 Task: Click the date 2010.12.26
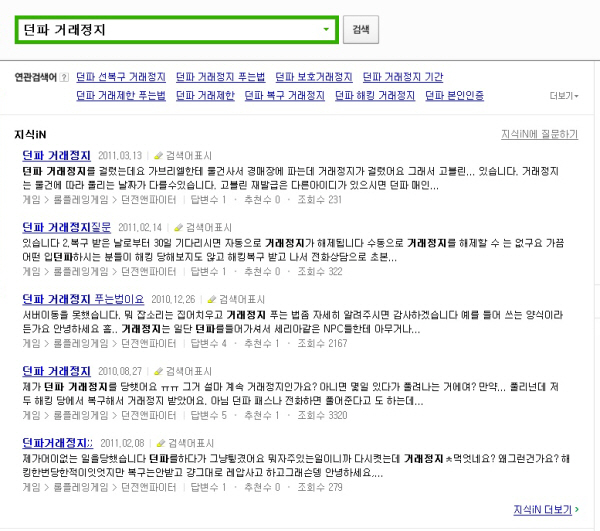point(173,300)
